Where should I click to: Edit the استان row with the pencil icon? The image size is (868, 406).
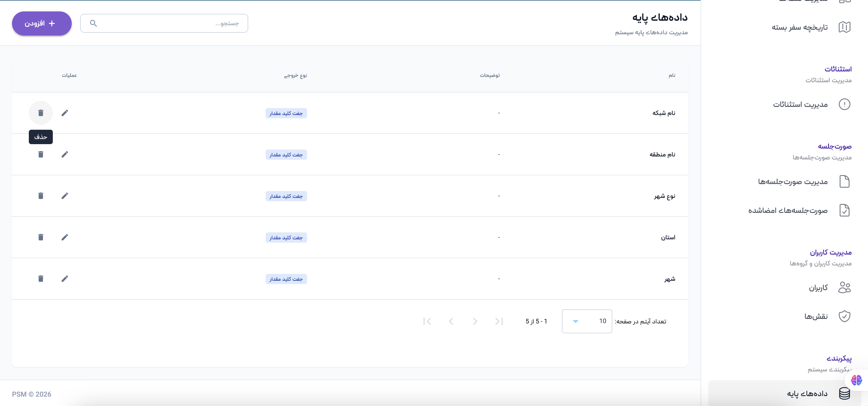tap(65, 237)
